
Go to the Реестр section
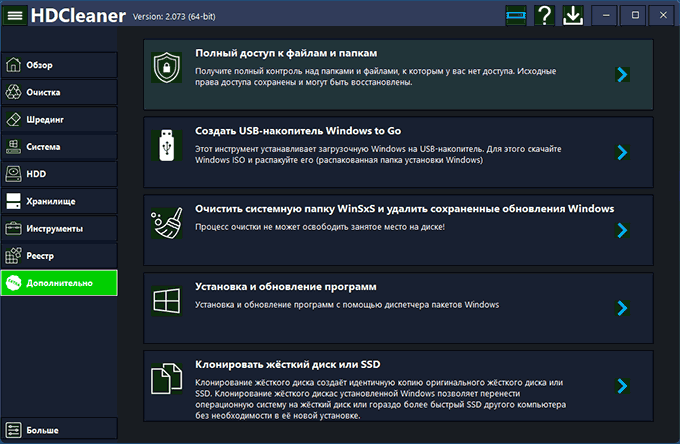click(x=59, y=256)
